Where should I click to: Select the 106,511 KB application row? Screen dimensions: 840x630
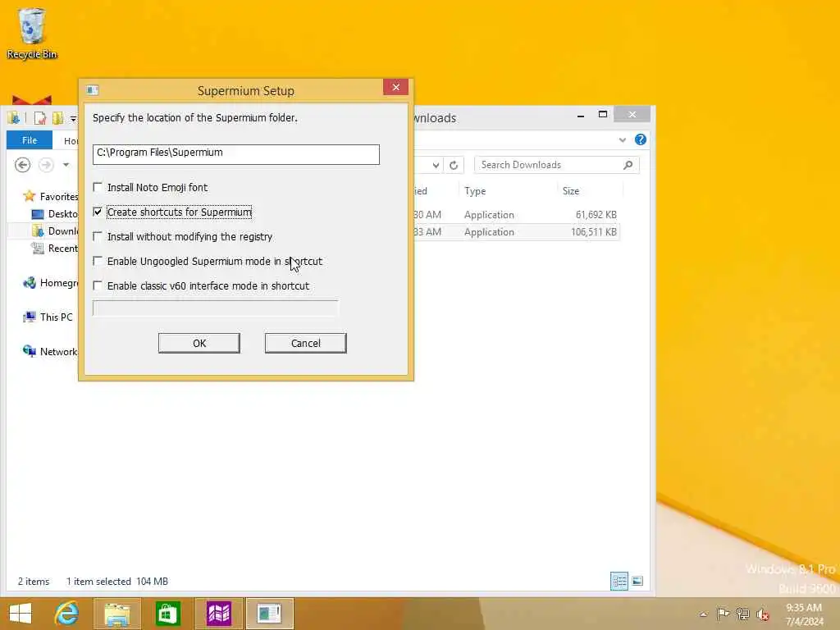517,231
